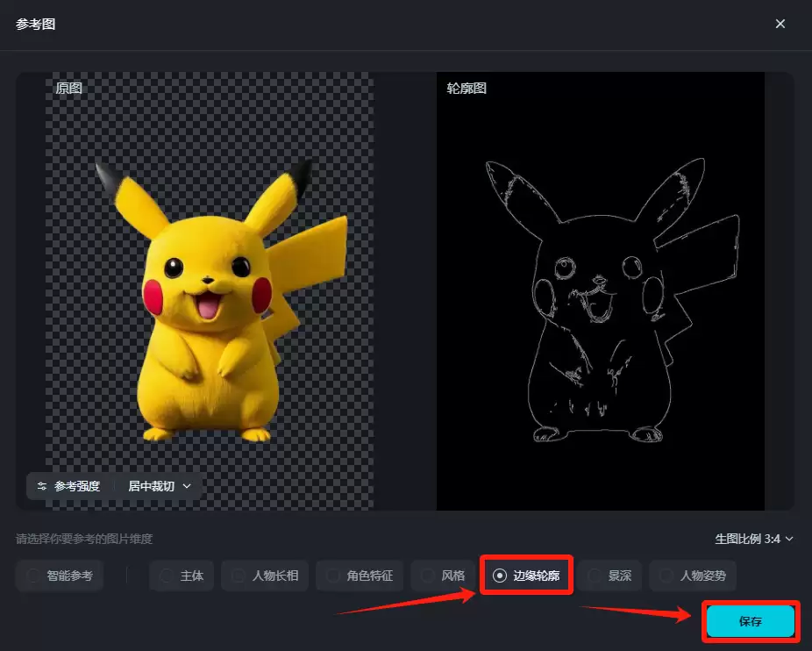Close the 参考图 dialog with the X
The image size is (812, 651).
tap(780, 24)
